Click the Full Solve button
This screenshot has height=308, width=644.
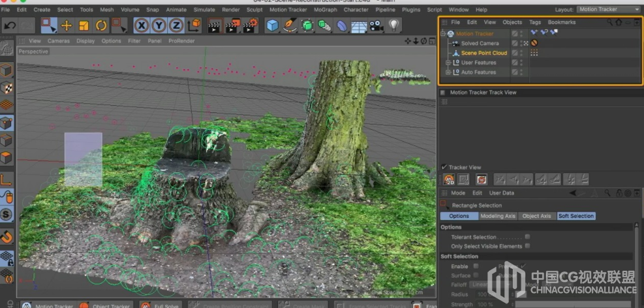160,305
